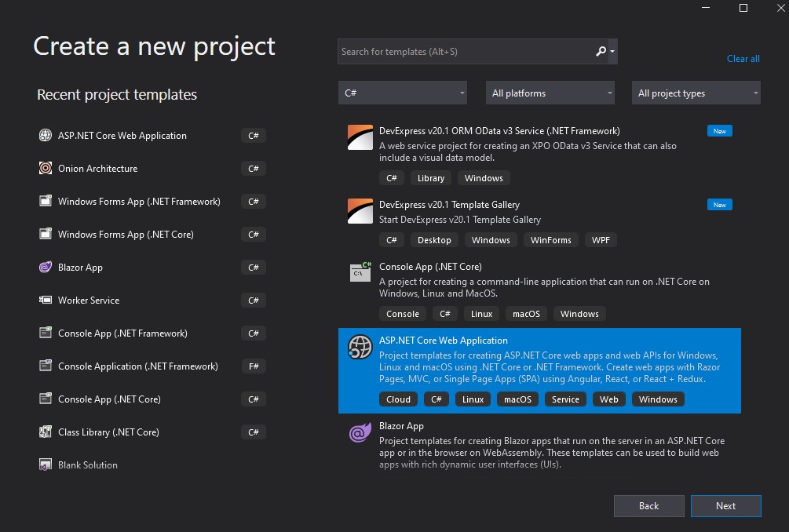Click the Clear all link
Image resolution: width=789 pixels, height=532 pixels.
[x=743, y=59]
